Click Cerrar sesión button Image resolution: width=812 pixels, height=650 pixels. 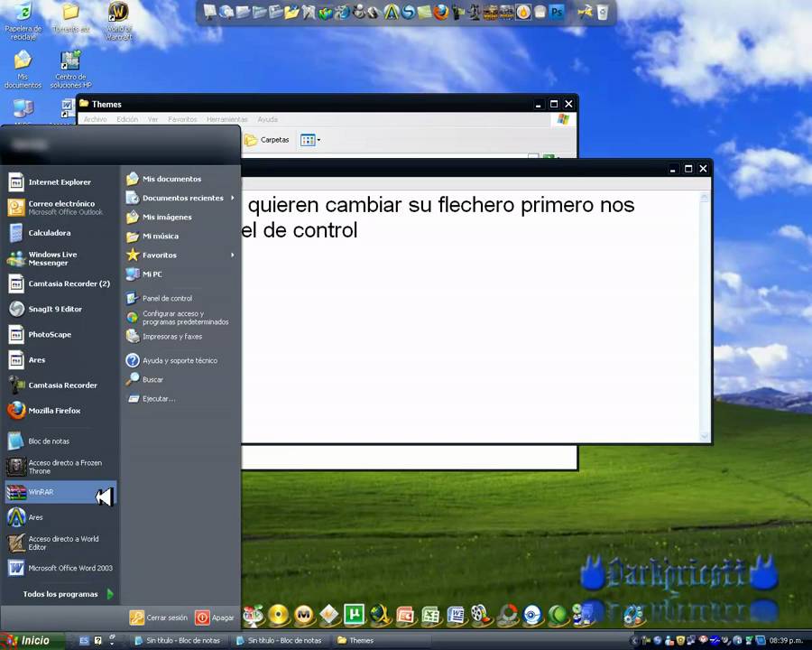159,617
